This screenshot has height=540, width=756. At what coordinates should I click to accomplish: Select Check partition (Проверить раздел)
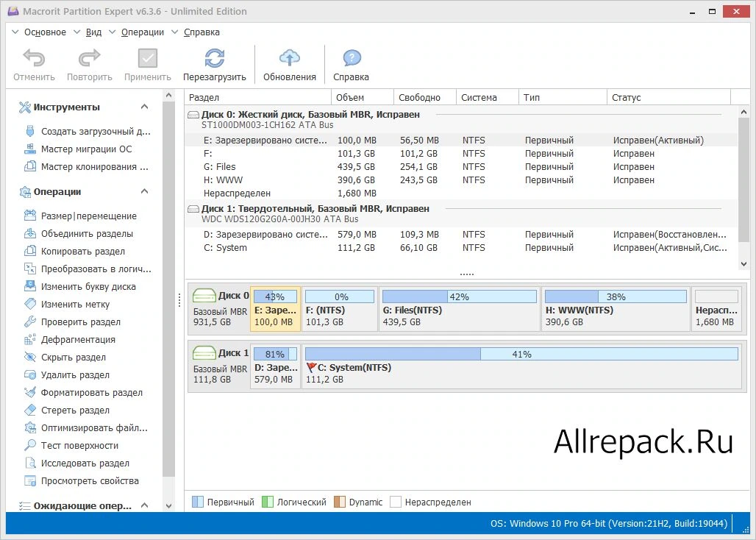tap(72, 322)
